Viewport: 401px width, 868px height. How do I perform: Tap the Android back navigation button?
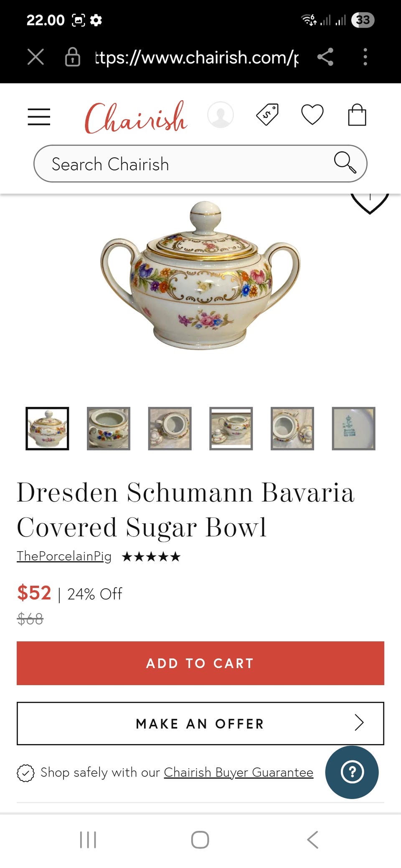click(x=313, y=840)
